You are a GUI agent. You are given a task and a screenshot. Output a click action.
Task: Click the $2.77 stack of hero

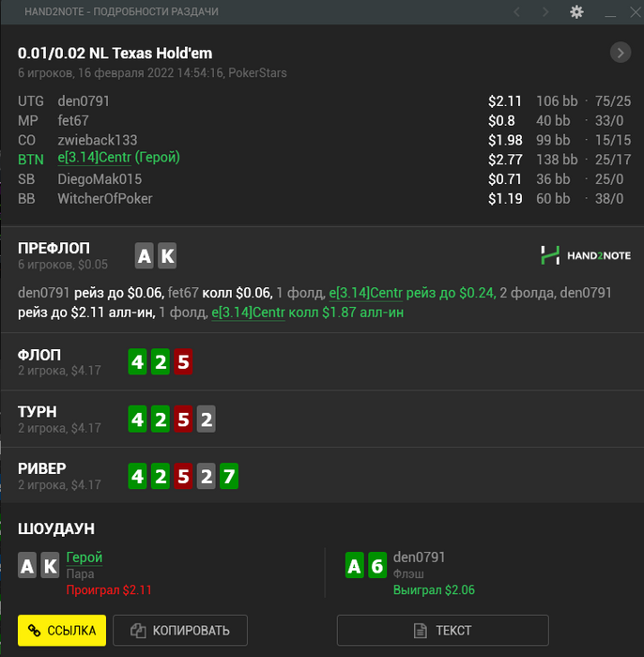tap(505, 160)
